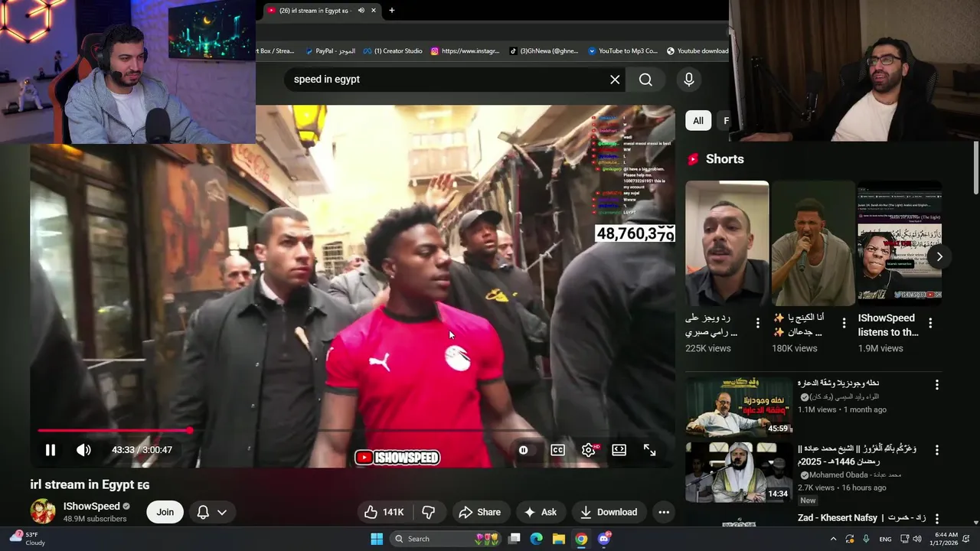980x551 pixels.
Task: Open 'IShowSpeed listens to th...' Short
Action: [x=900, y=243]
